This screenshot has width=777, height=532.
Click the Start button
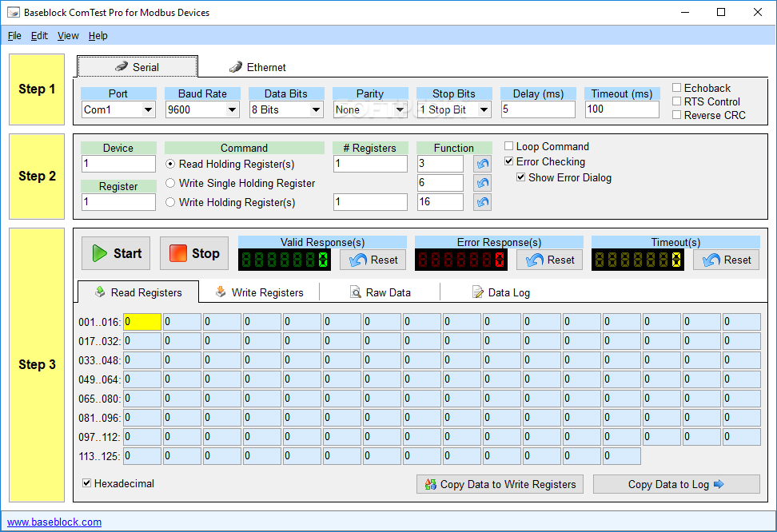116,253
